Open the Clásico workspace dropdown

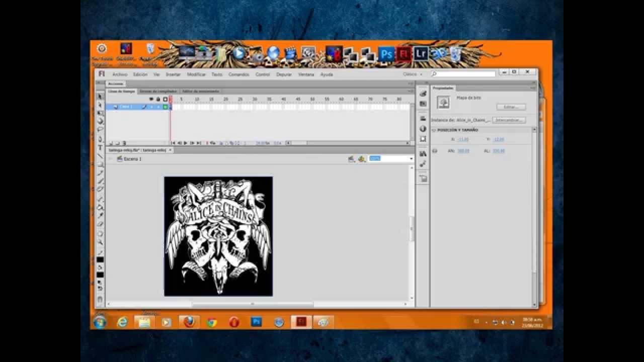tap(413, 74)
